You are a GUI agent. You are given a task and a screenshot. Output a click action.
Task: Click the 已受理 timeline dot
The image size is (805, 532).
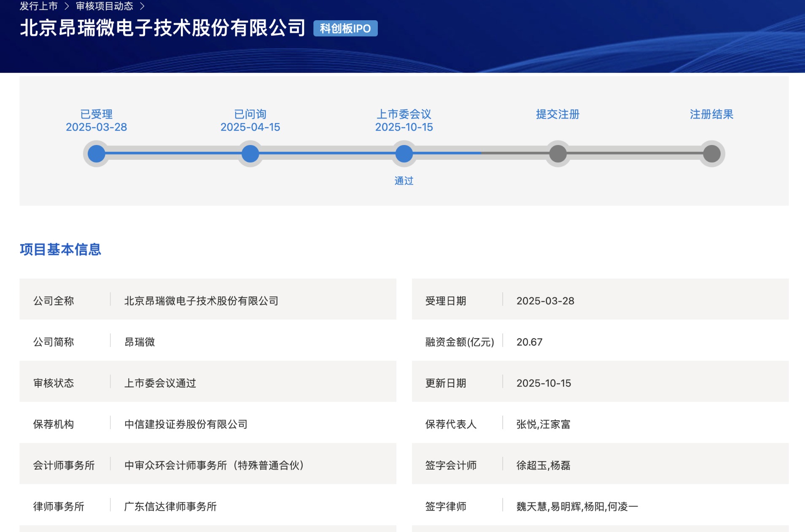point(96,153)
